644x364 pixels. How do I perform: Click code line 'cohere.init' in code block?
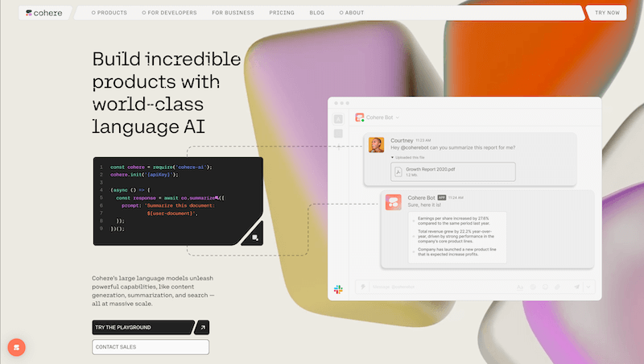(x=144, y=175)
